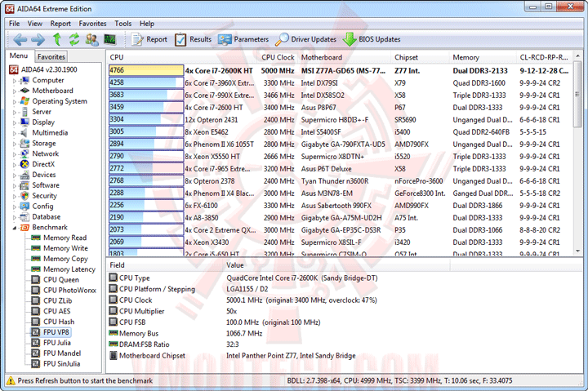
Task: Select the 4766 score result bar
Action: point(146,70)
